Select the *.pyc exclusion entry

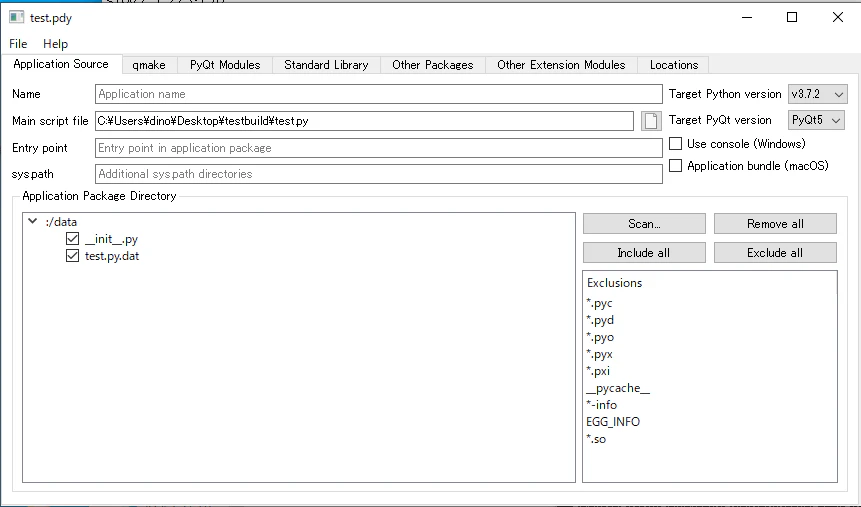point(599,303)
